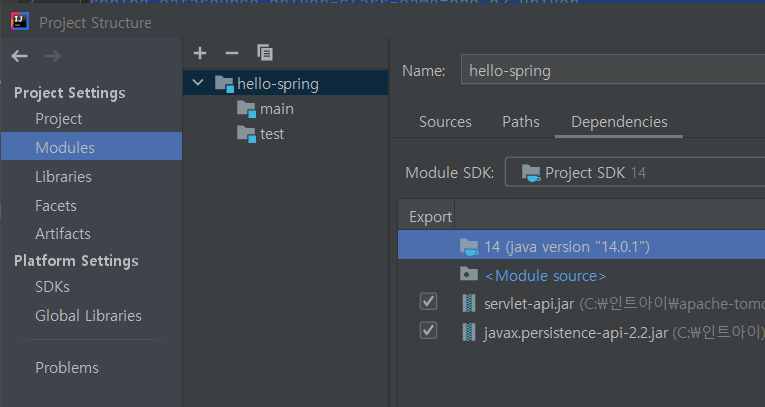This screenshot has width=765, height=407.
Task: Open Libraries settings section
Action: [x=63, y=177]
